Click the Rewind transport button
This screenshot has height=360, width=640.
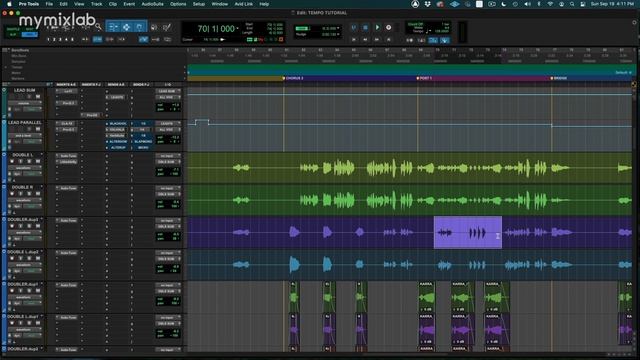tap(365, 40)
